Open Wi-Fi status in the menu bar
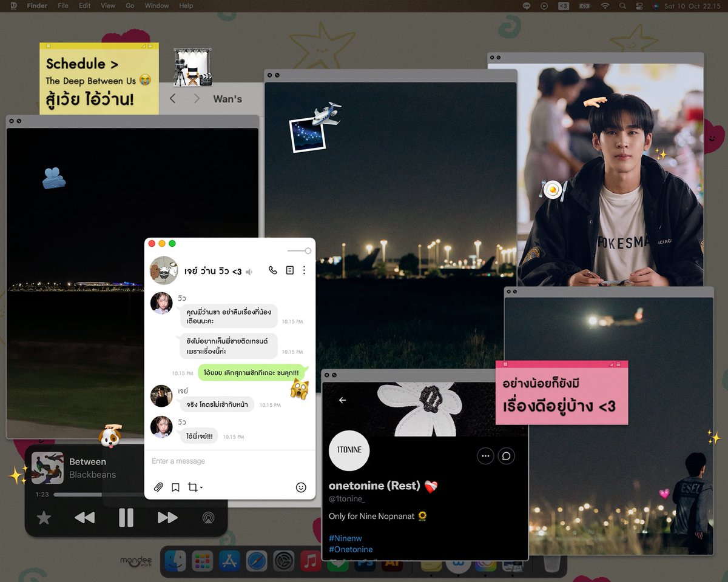Image resolution: width=728 pixels, height=582 pixels. point(605,6)
